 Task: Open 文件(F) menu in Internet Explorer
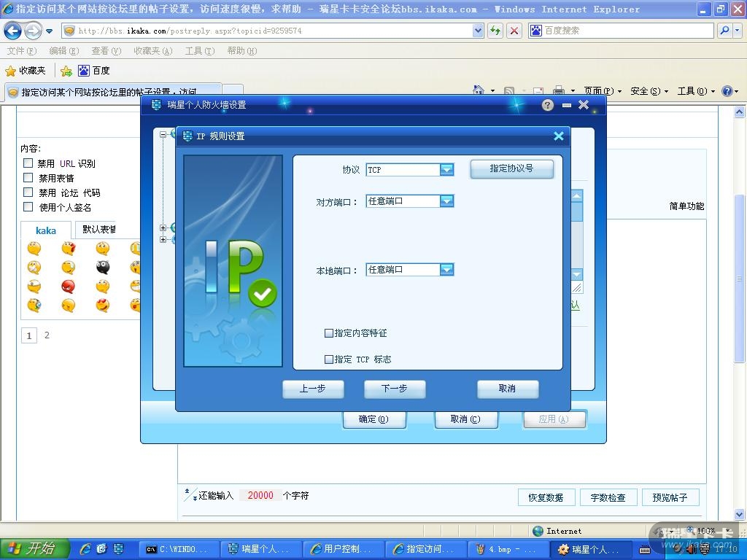(22, 51)
